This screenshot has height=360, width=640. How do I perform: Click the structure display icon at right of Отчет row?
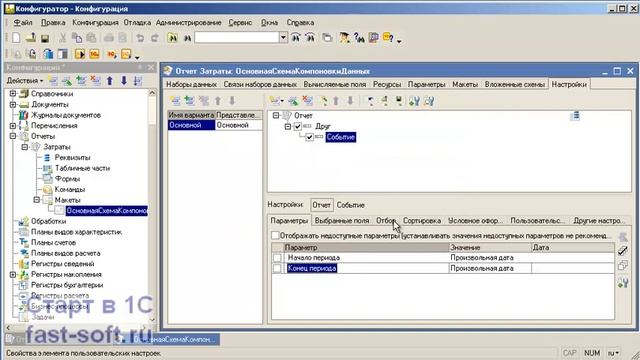(575, 116)
